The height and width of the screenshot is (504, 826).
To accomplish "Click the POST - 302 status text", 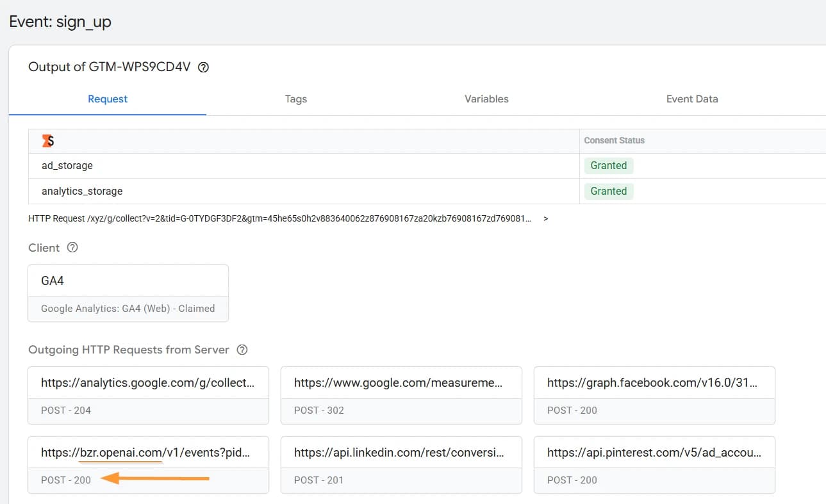I will pyautogui.click(x=319, y=411).
